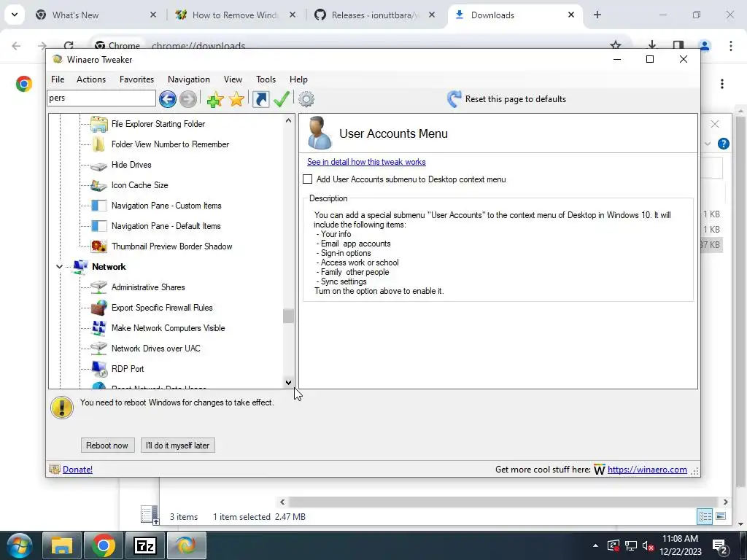Open Chrome's tab search dropdown chevron
747x560 pixels.
(15, 15)
